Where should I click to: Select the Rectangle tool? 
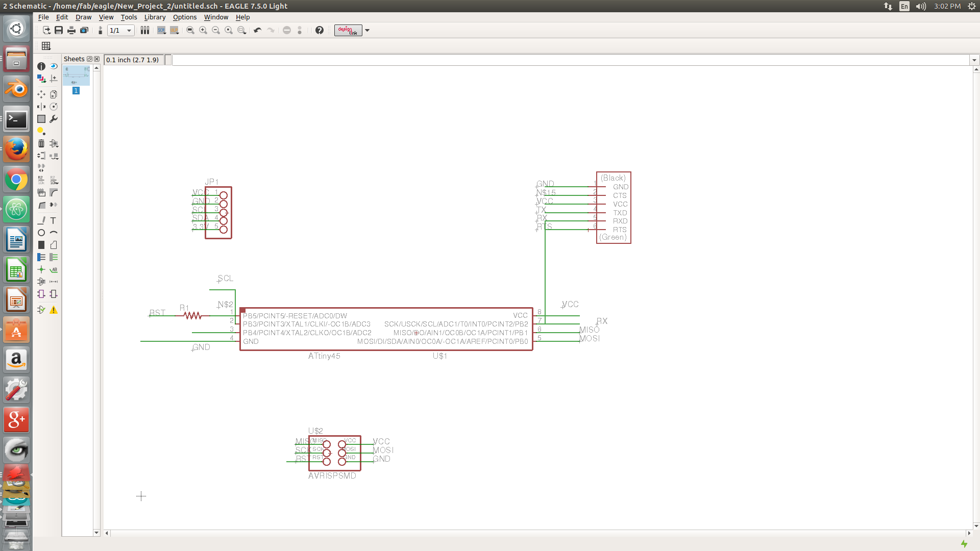point(41,245)
